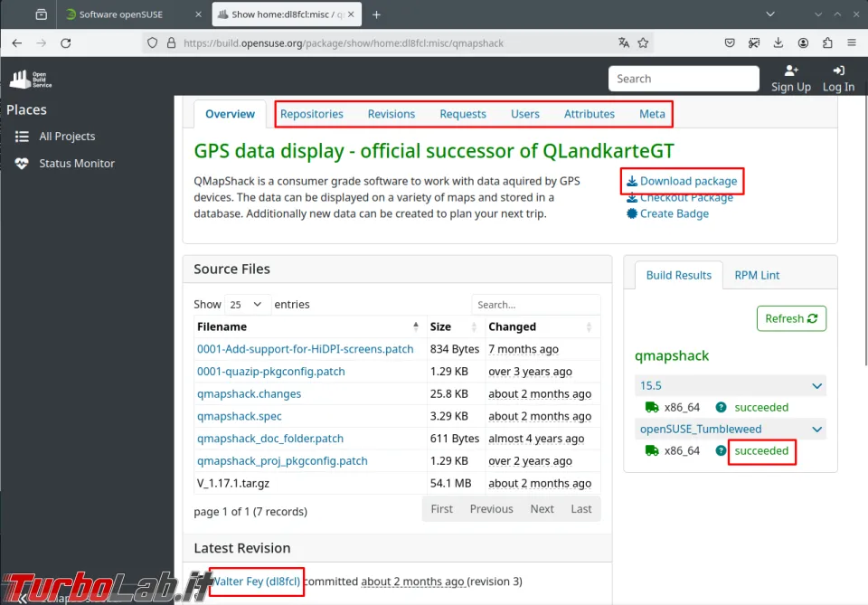868x605 pixels.
Task: Click the Next pagination button
Action: [x=542, y=508]
